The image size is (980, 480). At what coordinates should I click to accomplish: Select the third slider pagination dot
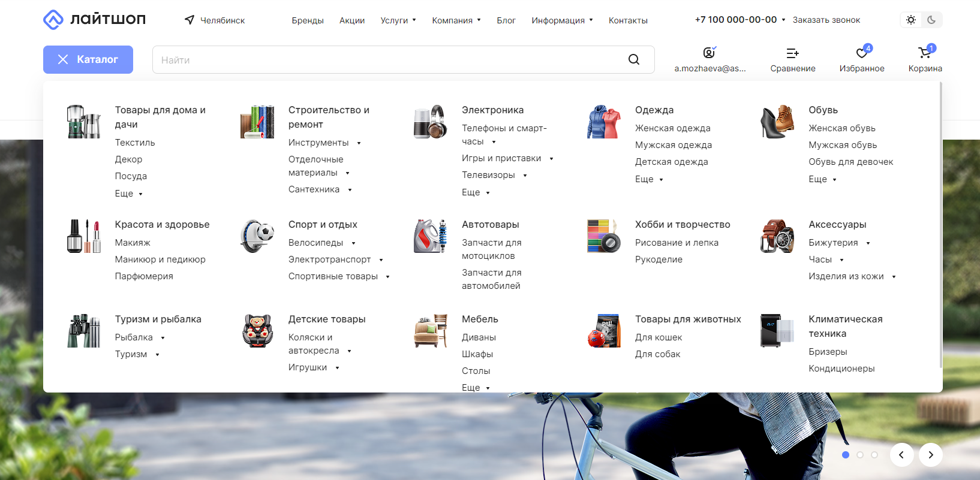click(874, 455)
